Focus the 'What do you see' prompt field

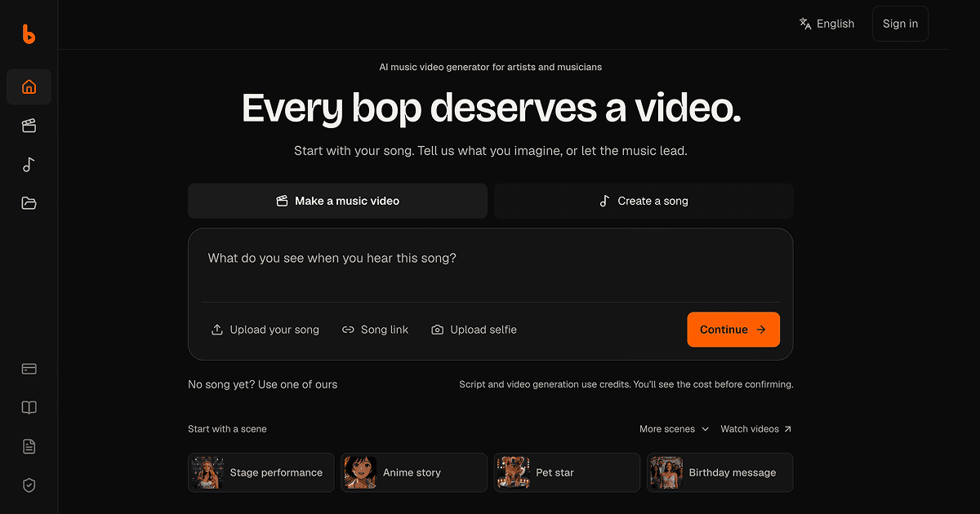490,265
